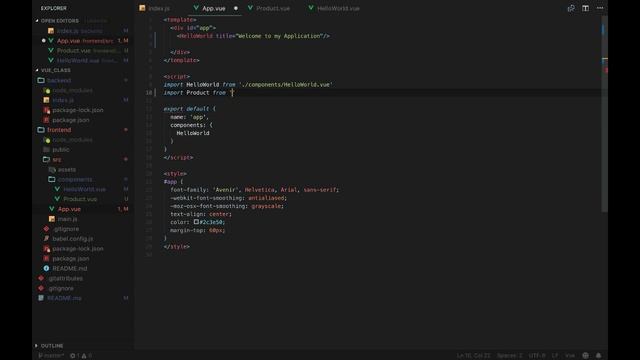Image resolution: width=640 pixels, height=360 pixels.
Task: Click Spaces: 2 indentation setting
Action: tap(509, 356)
